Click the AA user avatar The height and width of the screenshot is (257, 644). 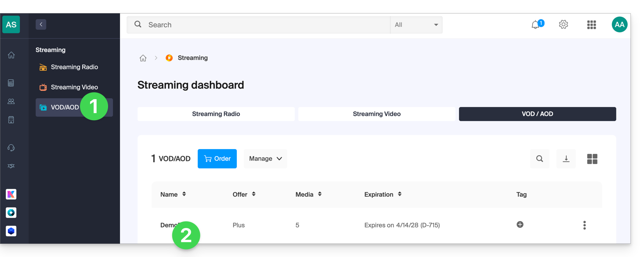[x=619, y=25]
